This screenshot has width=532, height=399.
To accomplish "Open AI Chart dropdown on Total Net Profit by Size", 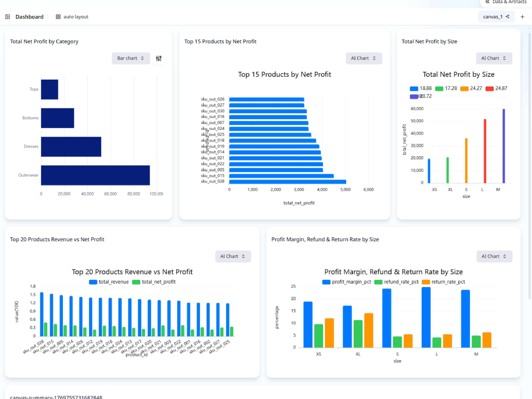I will click(494, 58).
